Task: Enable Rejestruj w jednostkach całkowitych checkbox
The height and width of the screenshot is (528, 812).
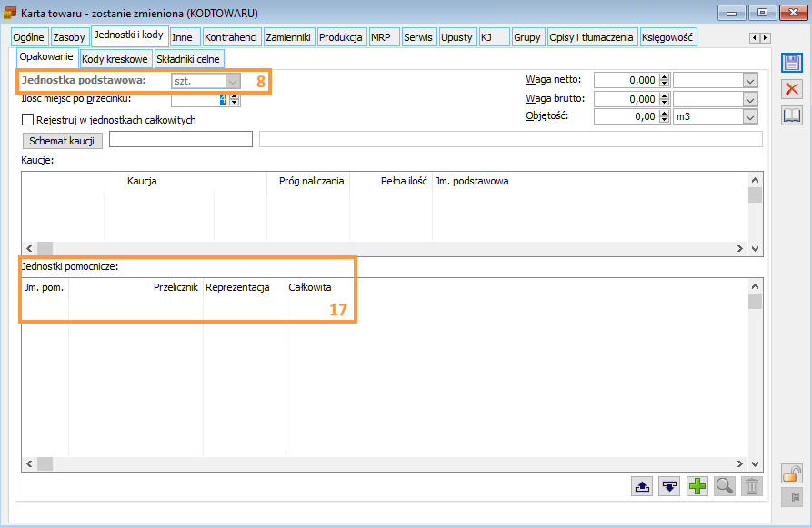Action: tap(27, 119)
